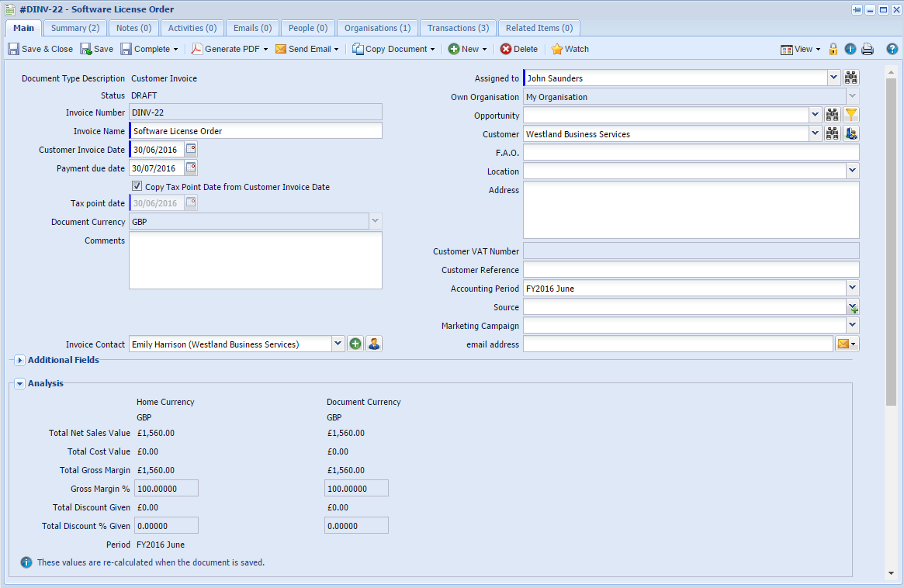Click the lock icon in the toolbar
The image size is (904, 588).
point(833,49)
